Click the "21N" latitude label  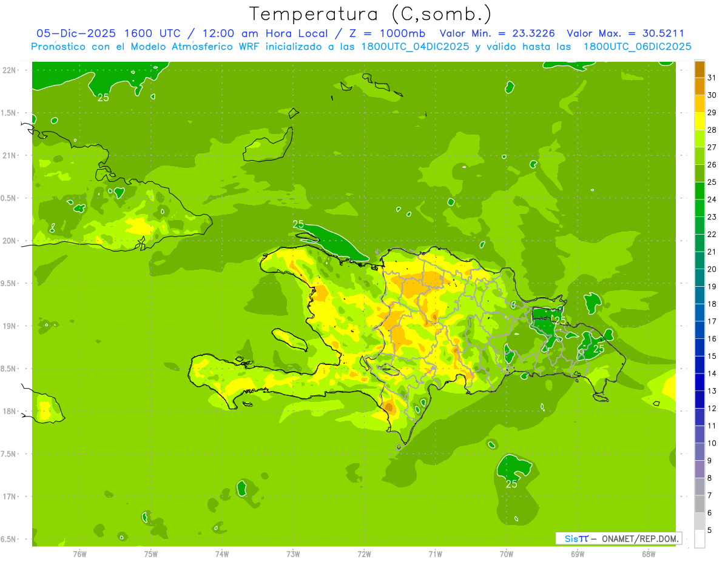click(10, 155)
